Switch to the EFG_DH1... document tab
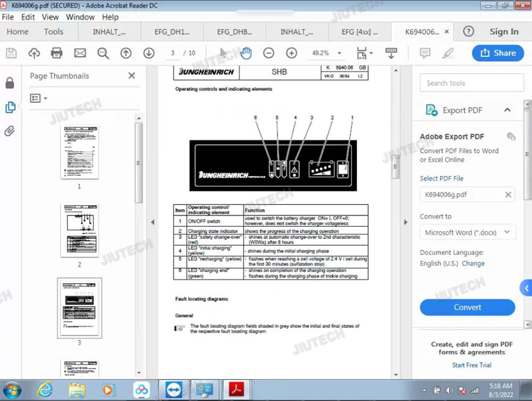532x401 pixels. pyautogui.click(x=172, y=32)
